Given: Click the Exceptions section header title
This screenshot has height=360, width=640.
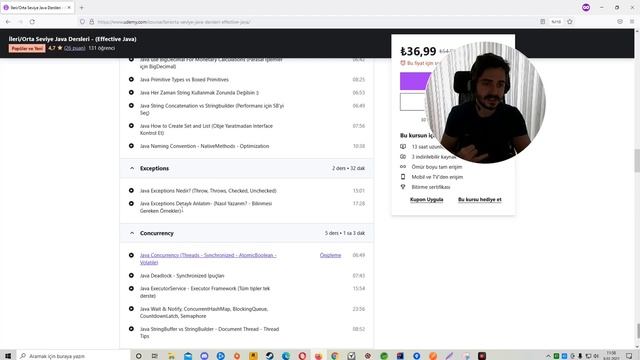Looking at the screenshot, I should tap(154, 168).
